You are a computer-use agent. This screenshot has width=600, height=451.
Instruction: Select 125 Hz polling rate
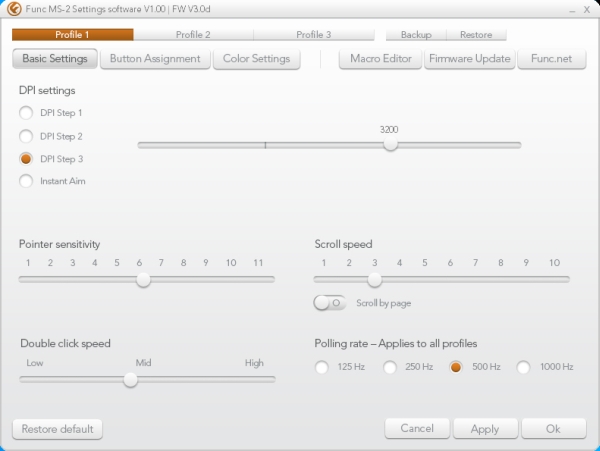click(x=321, y=367)
